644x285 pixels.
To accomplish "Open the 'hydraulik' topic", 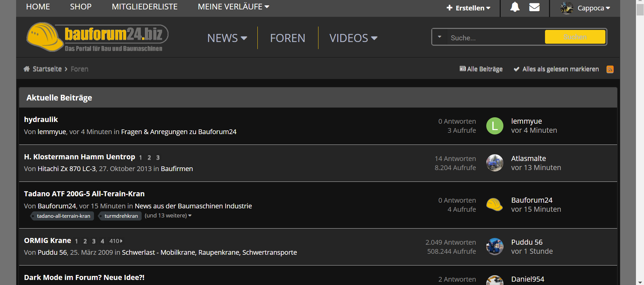I will (x=41, y=119).
